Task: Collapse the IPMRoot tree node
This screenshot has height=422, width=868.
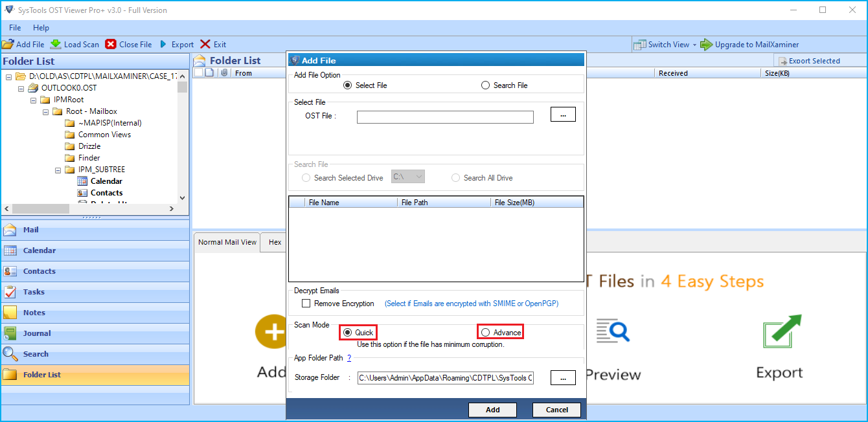Action: [x=33, y=100]
